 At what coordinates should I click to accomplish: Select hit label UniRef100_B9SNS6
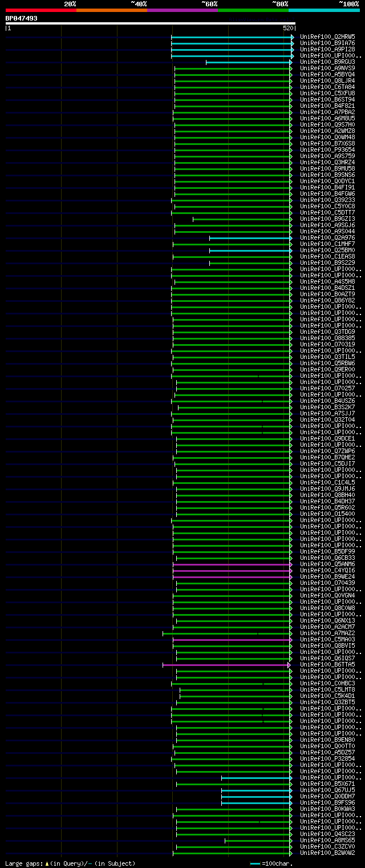pos(327,175)
